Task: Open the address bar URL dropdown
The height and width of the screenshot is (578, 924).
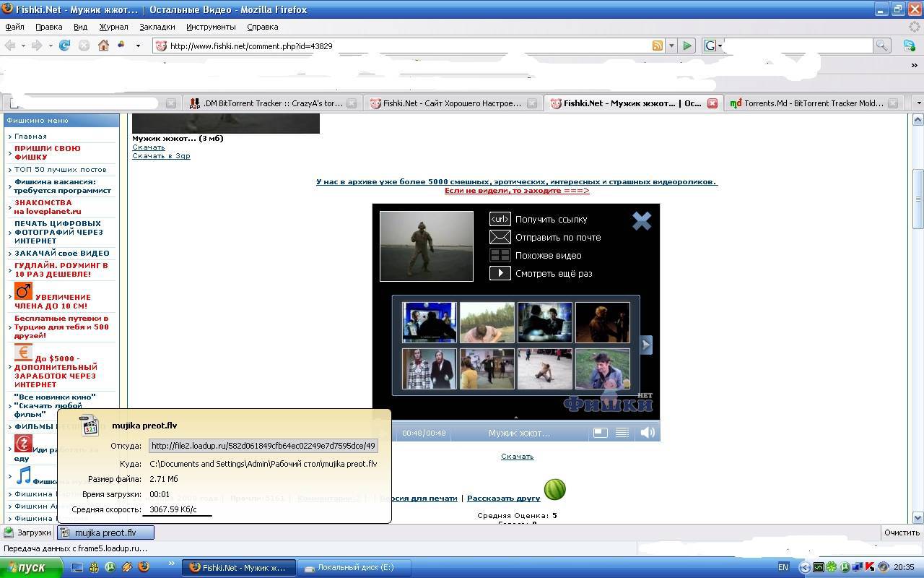Action: click(x=671, y=46)
